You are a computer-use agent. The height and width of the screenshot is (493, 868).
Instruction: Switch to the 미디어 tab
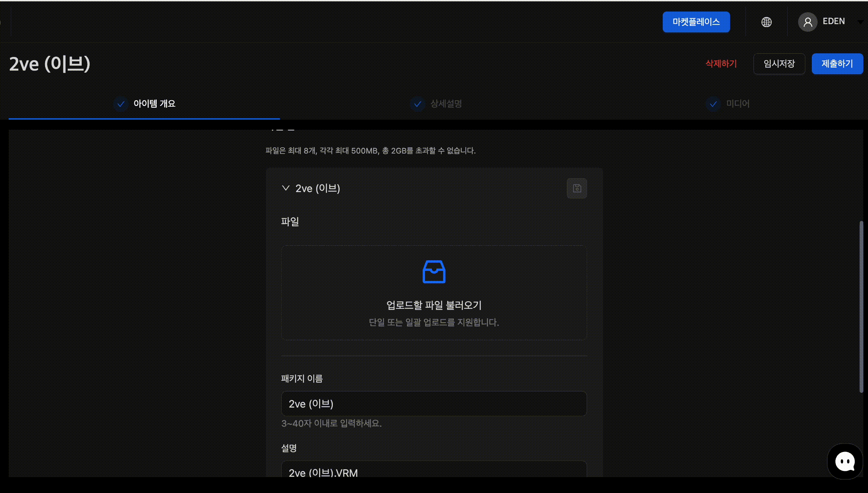point(738,104)
